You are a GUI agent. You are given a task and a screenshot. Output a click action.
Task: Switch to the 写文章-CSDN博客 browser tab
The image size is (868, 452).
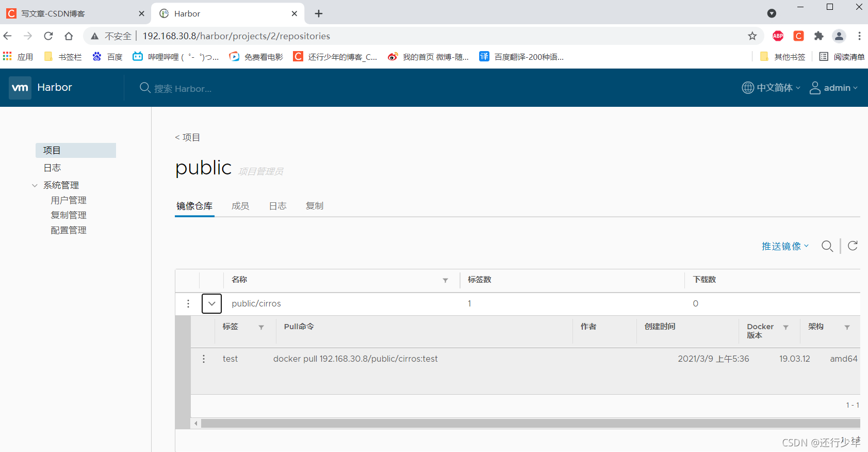tap(75, 13)
